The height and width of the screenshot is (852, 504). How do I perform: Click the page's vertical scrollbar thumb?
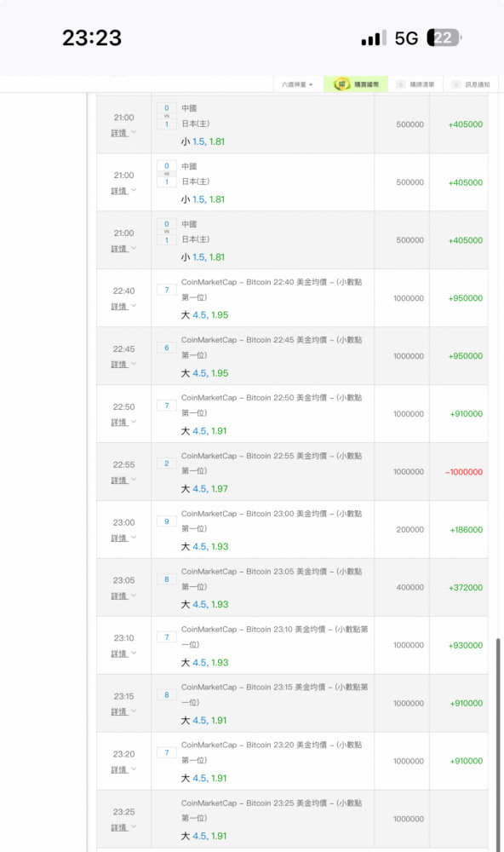point(498,745)
